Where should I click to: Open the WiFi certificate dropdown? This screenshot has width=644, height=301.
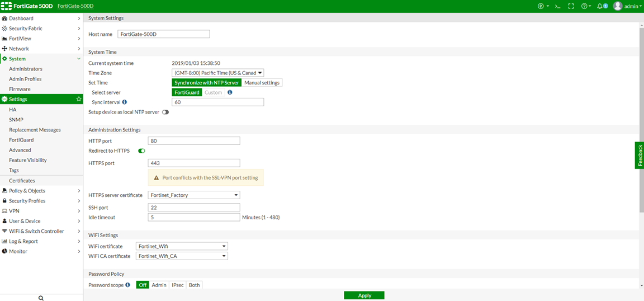182,246
